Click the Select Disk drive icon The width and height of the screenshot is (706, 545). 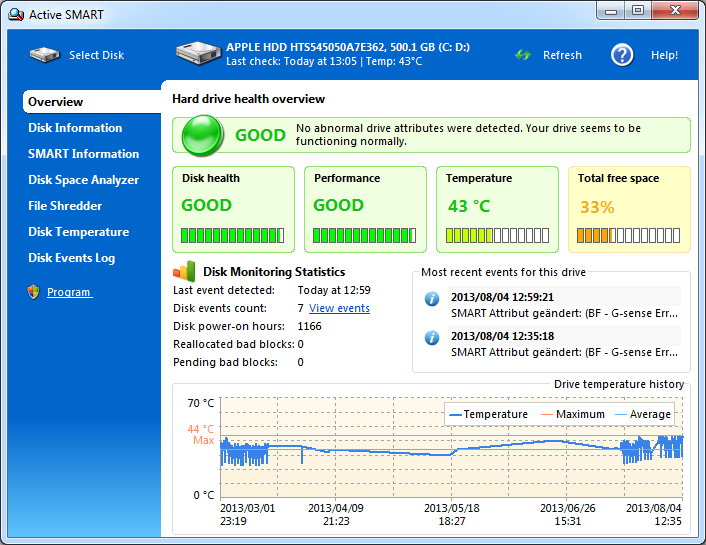(x=44, y=55)
